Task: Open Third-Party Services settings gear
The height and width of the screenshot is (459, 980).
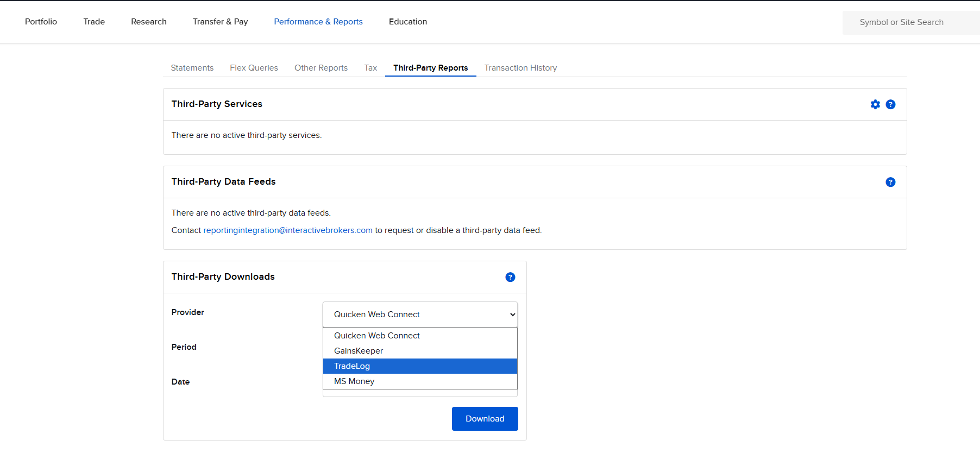Action: click(x=875, y=104)
